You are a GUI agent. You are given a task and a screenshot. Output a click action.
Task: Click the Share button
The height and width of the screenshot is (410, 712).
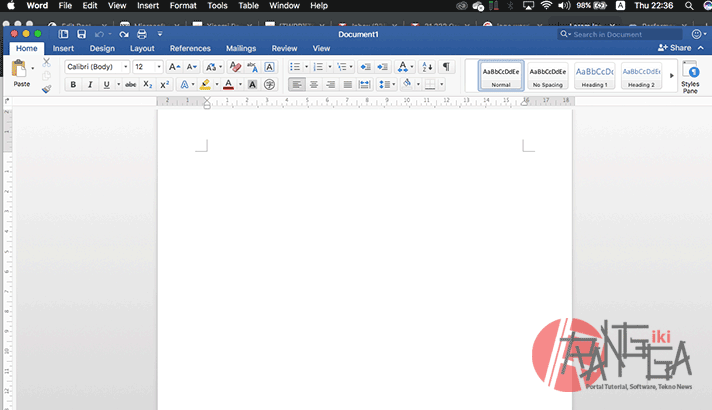[675, 48]
